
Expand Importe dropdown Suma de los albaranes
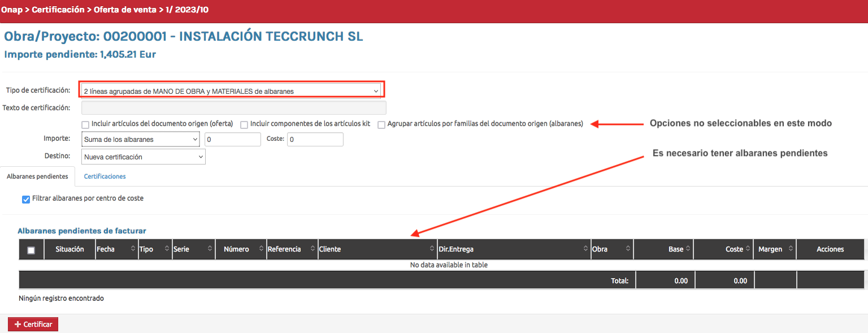pyautogui.click(x=141, y=140)
